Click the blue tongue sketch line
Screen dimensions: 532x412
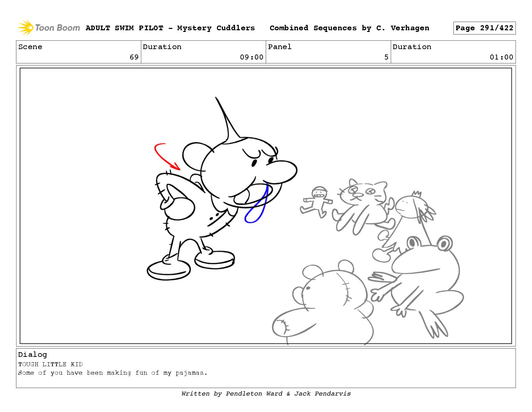[x=256, y=203]
